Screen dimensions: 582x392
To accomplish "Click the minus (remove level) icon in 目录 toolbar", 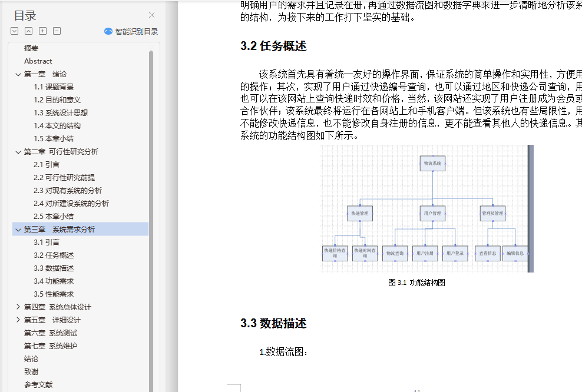I will (57, 31).
